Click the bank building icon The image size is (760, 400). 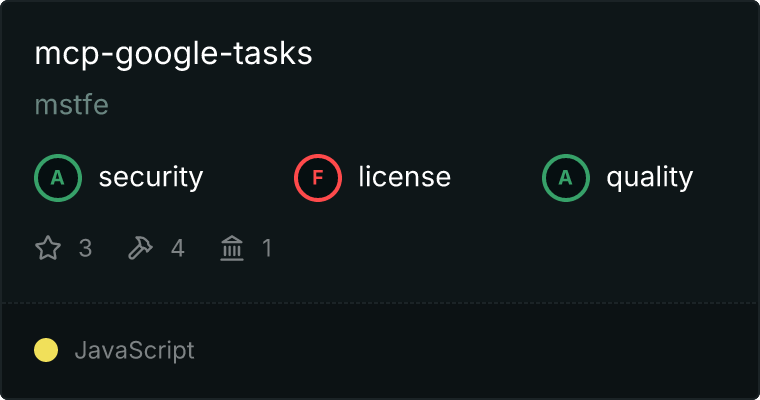[x=232, y=248]
